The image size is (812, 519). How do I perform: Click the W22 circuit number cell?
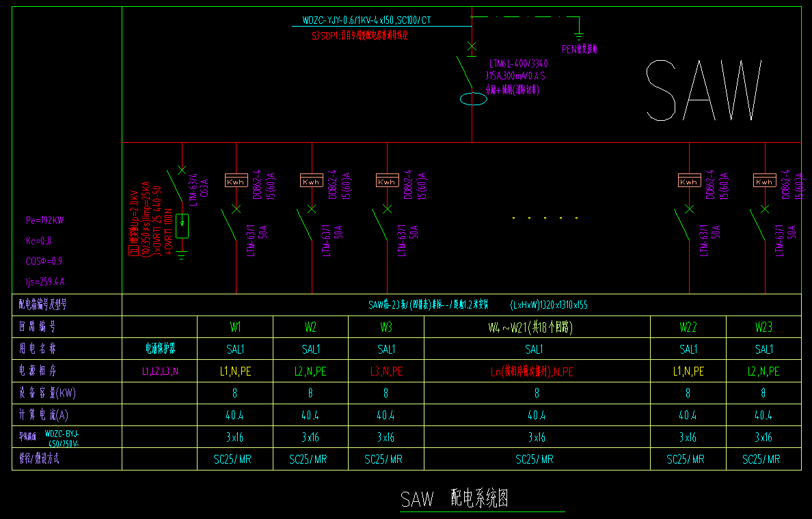point(688,327)
